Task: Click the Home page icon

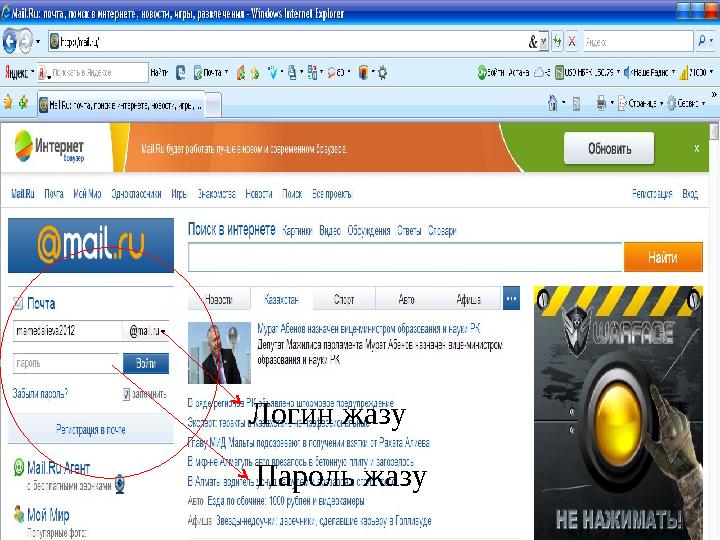Action: (553, 103)
